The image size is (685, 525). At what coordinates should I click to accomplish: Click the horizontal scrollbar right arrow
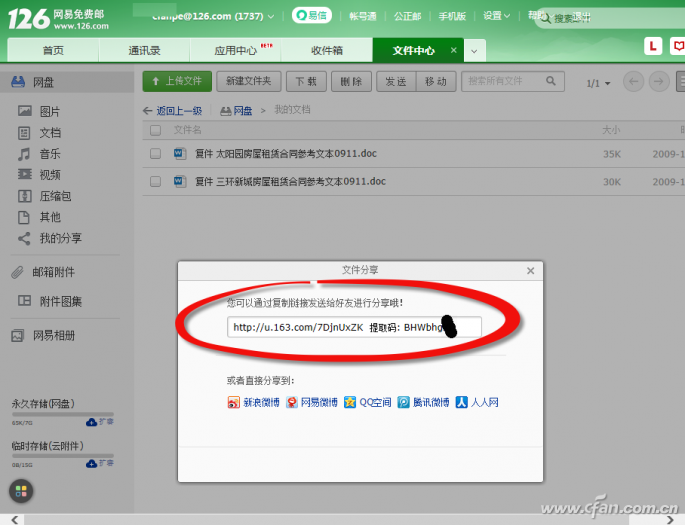(670, 520)
